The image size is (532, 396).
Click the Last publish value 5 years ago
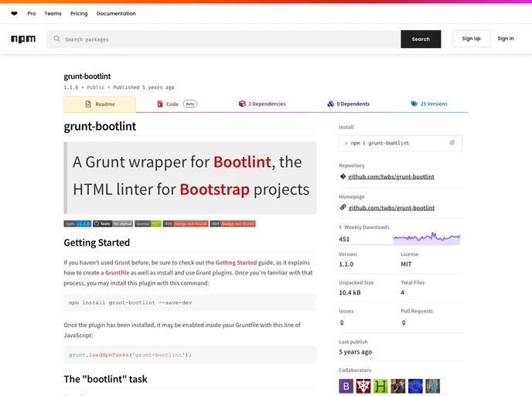[x=355, y=352]
